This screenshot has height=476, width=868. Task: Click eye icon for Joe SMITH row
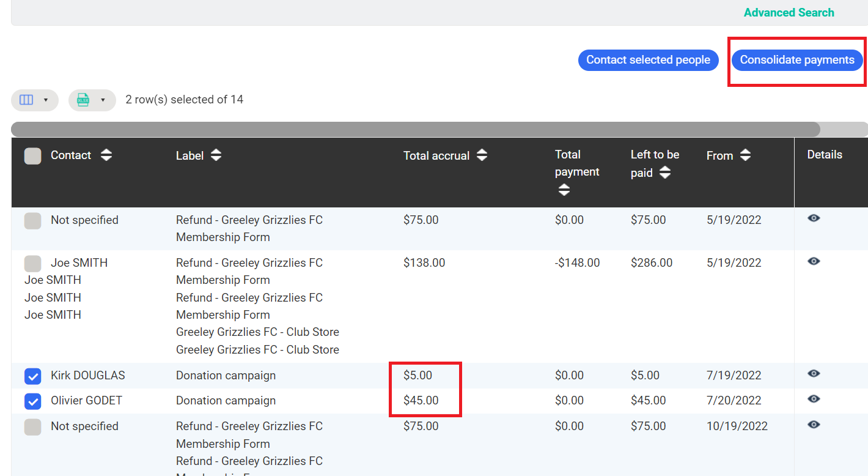(813, 261)
